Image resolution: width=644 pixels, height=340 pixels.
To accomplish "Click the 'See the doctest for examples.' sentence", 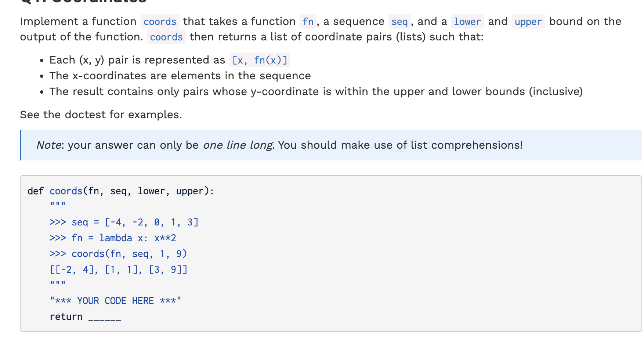I will pos(101,115).
